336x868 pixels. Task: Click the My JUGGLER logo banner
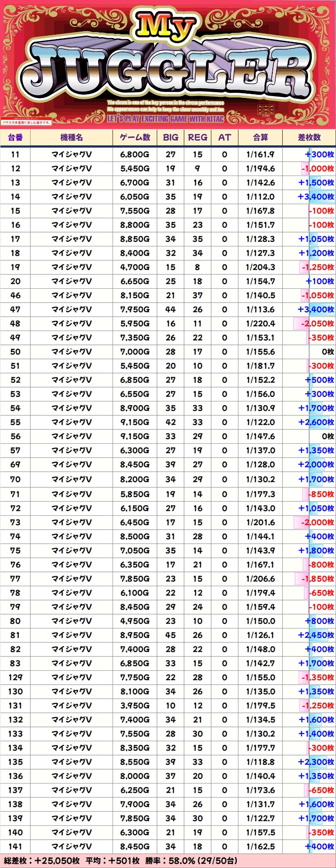pyautogui.click(x=167, y=65)
